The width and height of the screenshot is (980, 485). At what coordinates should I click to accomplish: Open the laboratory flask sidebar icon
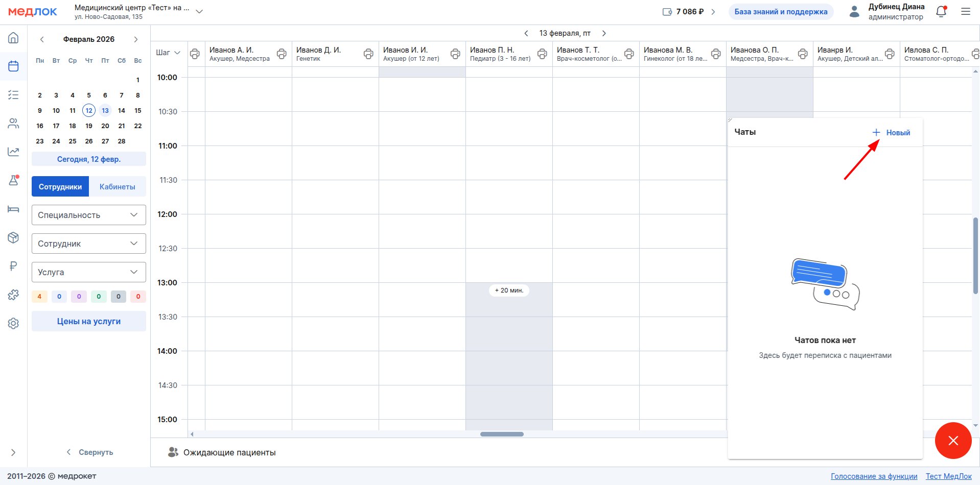(13, 180)
